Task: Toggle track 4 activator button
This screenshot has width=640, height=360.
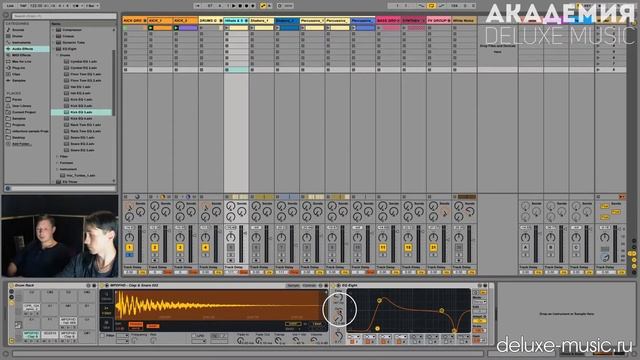Action: click(x=205, y=247)
